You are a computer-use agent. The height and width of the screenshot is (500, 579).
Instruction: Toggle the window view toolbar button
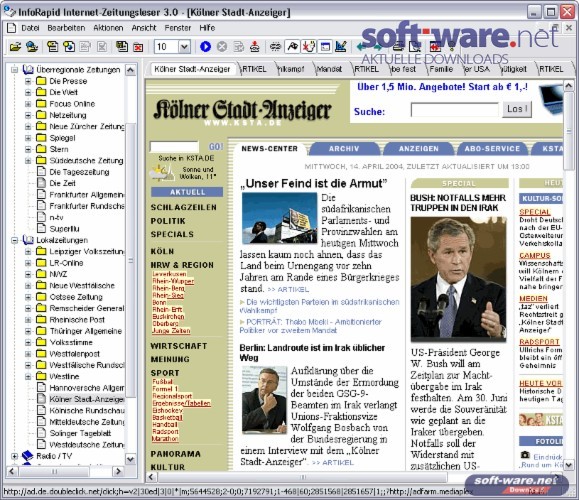(325, 47)
